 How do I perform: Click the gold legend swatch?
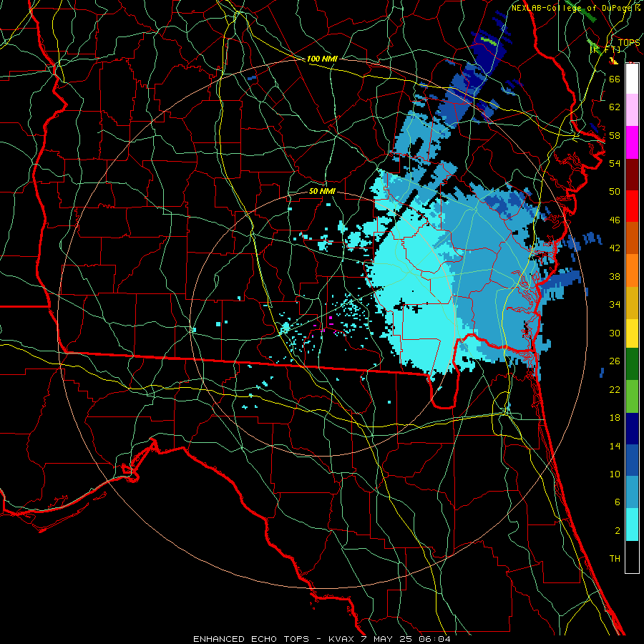632,303
